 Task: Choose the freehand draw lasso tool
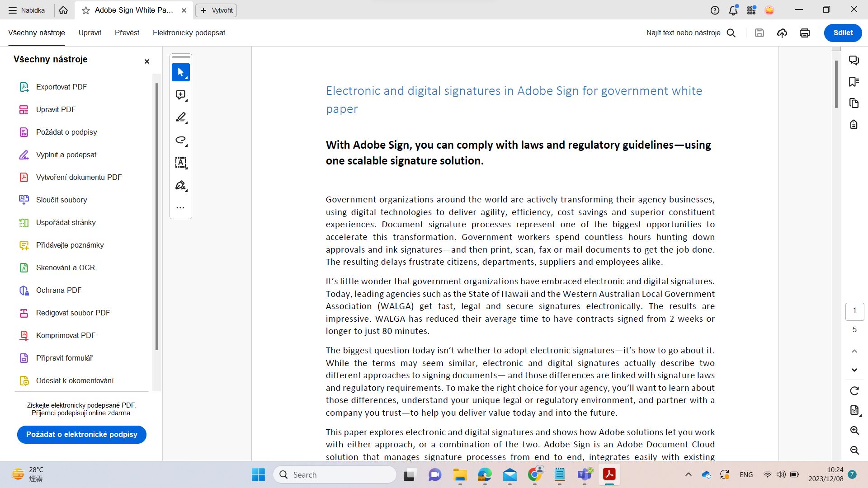click(x=180, y=140)
